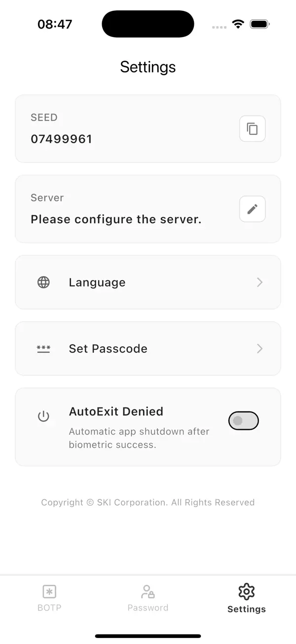Open the BOTP tab icon
Screen dimensions: 296x644
(49, 591)
